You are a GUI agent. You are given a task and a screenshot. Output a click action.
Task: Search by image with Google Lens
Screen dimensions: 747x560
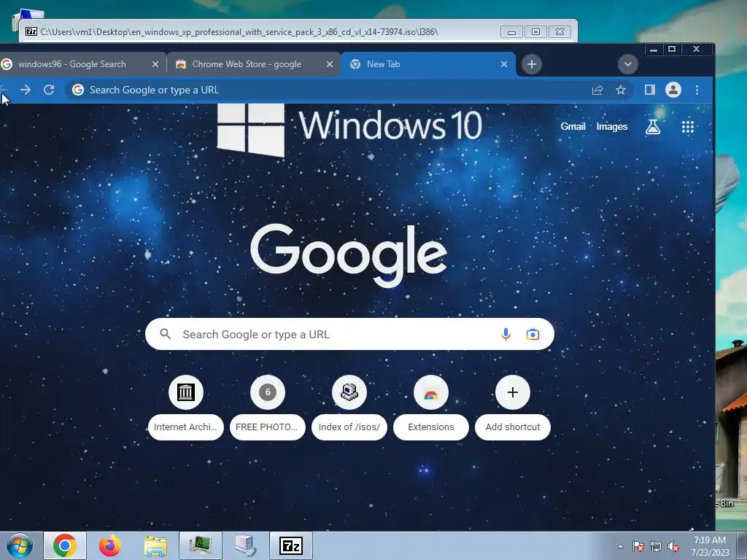click(533, 334)
